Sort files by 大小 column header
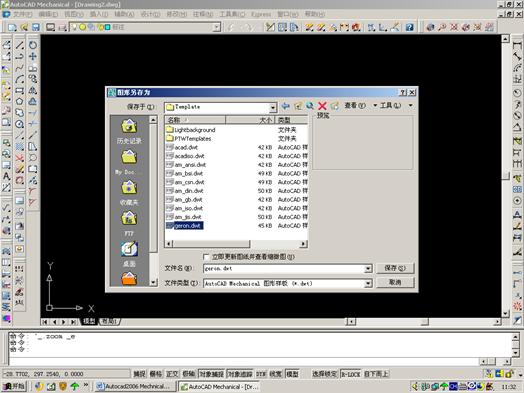This screenshot has height=393, width=524. coord(250,120)
